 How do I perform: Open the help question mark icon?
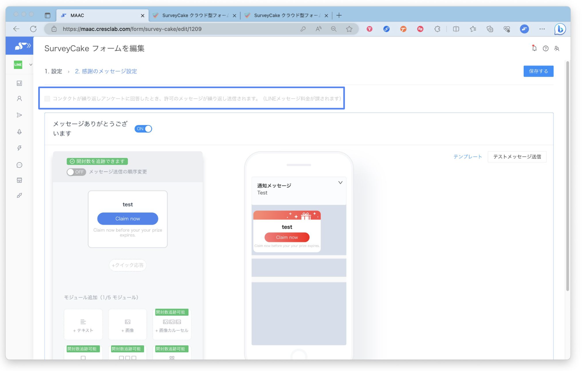(x=545, y=48)
